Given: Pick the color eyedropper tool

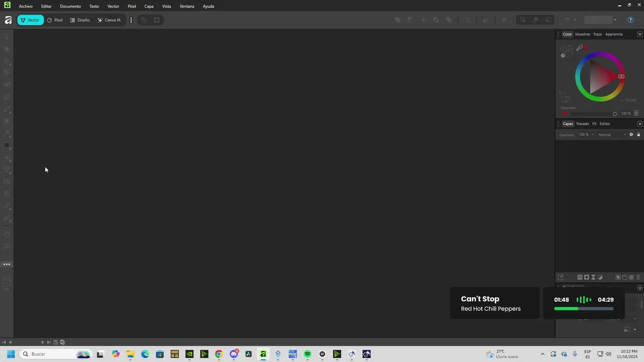Looking at the screenshot, I should 580,48.
